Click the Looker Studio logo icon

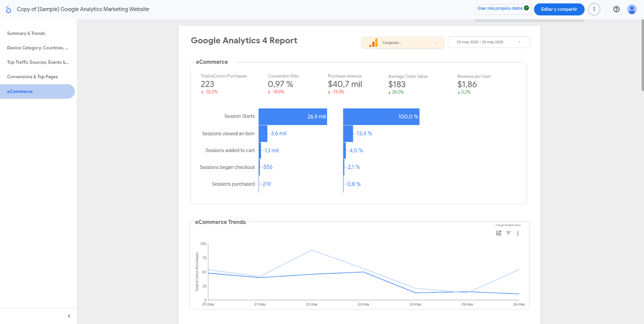click(8, 9)
